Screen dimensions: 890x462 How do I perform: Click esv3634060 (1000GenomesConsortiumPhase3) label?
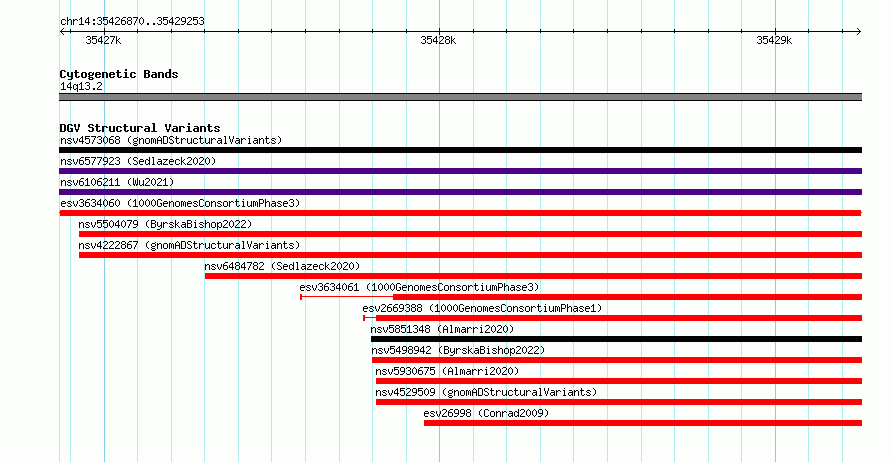click(180, 203)
